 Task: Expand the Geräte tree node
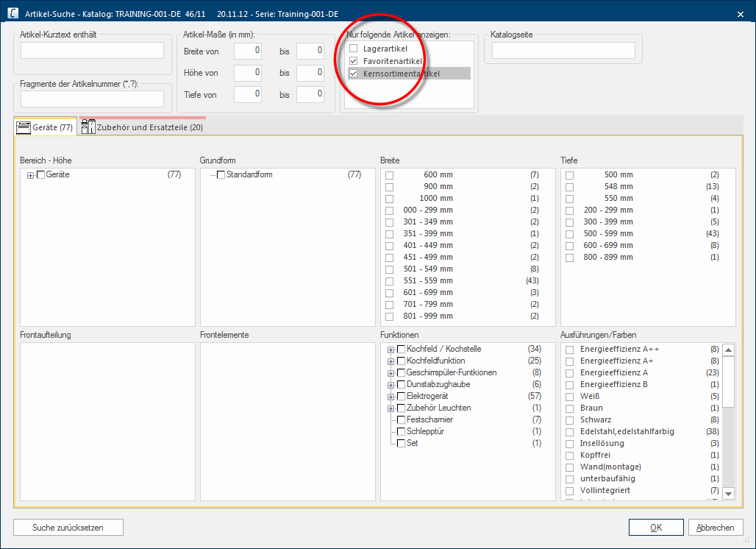(31, 175)
